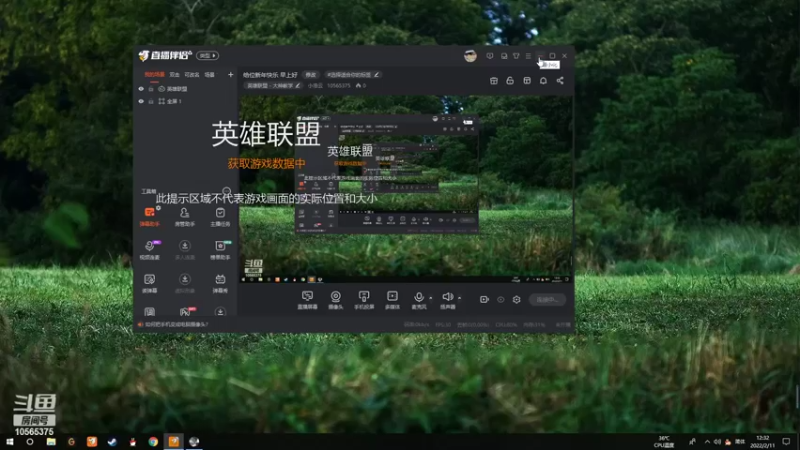Screen dimensions: 800x450
Task: Click the record video icon in bottom bar
Action: 484,299
